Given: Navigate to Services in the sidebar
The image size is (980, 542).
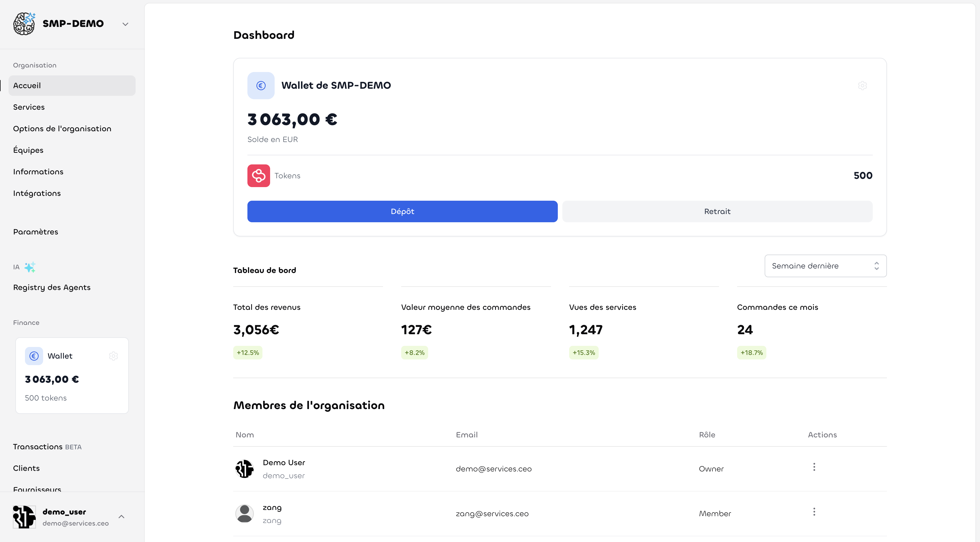Looking at the screenshot, I should (x=29, y=107).
